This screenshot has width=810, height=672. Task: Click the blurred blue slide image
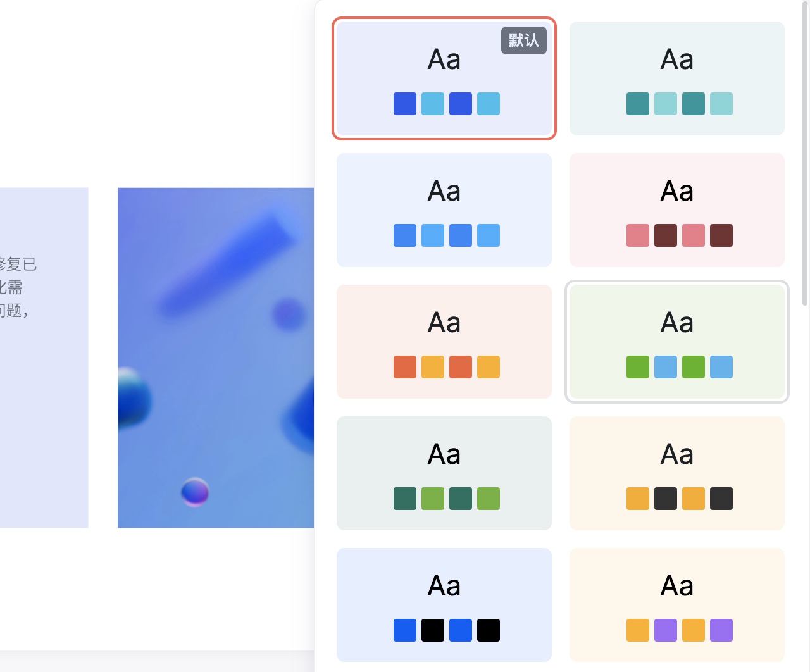216,358
